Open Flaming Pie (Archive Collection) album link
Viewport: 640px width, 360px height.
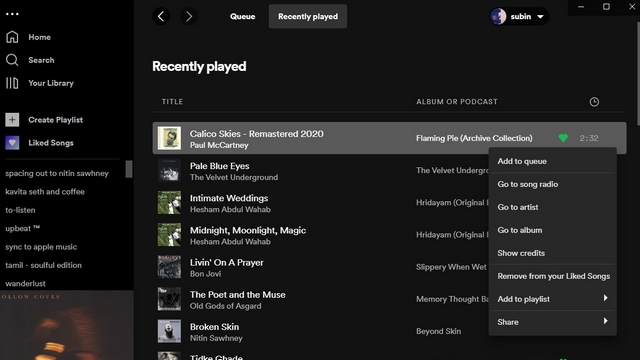click(x=474, y=138)
